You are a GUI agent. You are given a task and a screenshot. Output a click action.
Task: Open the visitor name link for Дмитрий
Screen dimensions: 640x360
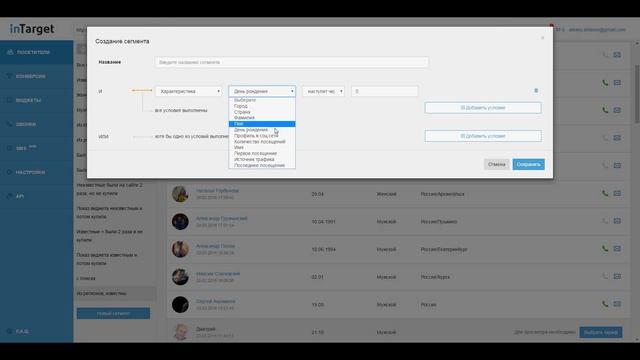coord(206,329)
